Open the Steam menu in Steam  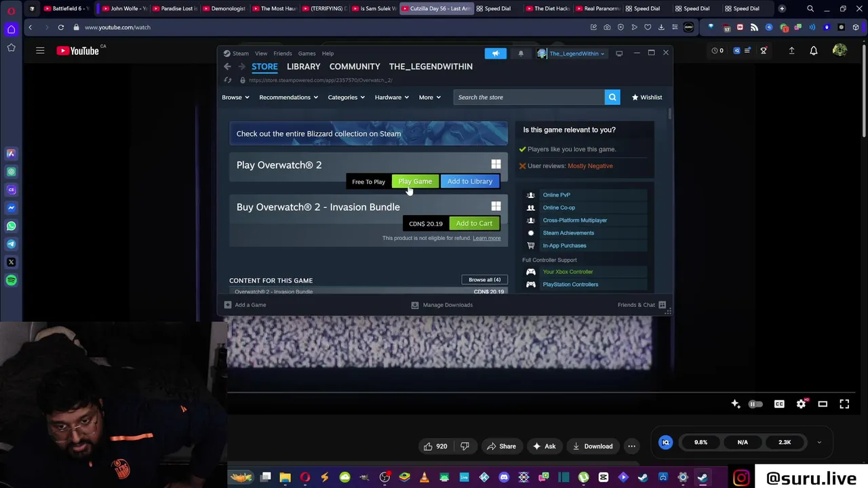pyautogui.click(x=240, y=54)
